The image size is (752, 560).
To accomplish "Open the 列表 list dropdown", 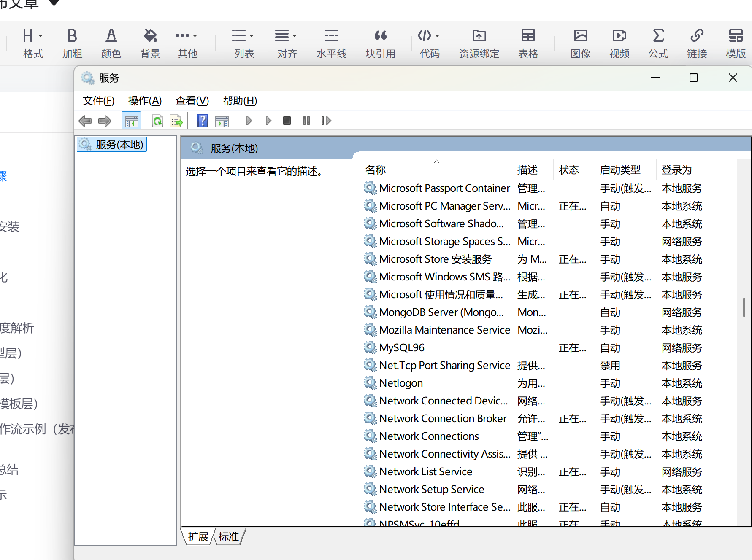I will pyautogui.click(x=244, y=43).
